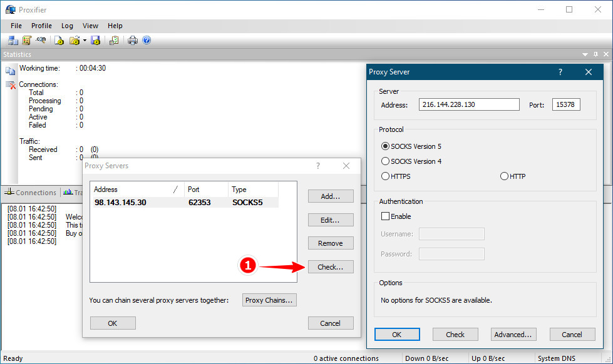Image resolution: width=613 pixels, height=364 pixels.
Task: Sort list by Address column header
Action: click(x=137, y=190)
